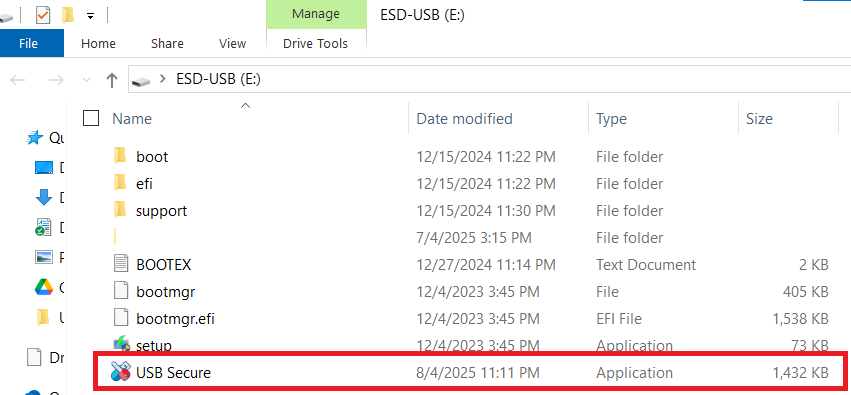Image resolution: width=851 pixels, height=395 pixels.
Task: Open the Drive Tools tab
Action: click(x=315, y=43)
